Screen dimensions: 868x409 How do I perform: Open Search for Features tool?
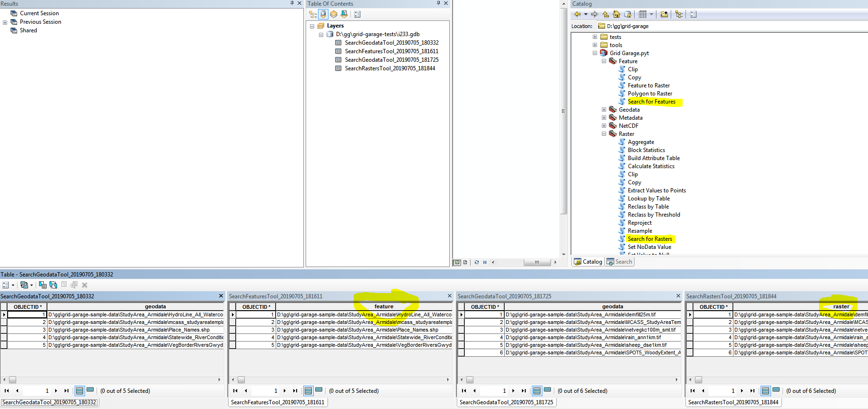pos(652,102)
